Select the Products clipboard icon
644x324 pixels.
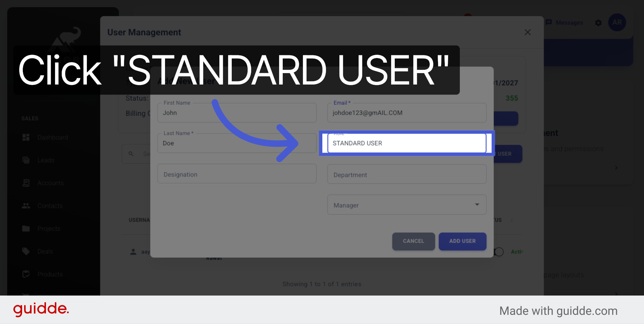tap(26, 274)
